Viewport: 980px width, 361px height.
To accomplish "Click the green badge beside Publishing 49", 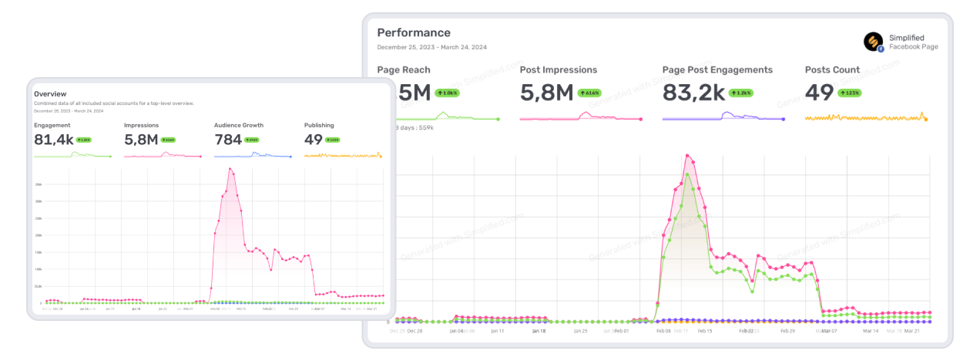I will pos(332,140).
